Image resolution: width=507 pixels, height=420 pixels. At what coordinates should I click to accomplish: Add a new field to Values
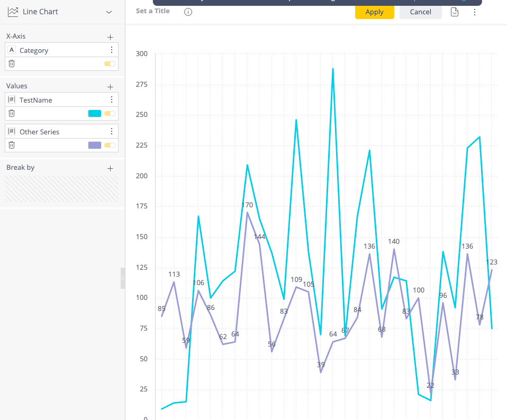[x=110, y=87]
